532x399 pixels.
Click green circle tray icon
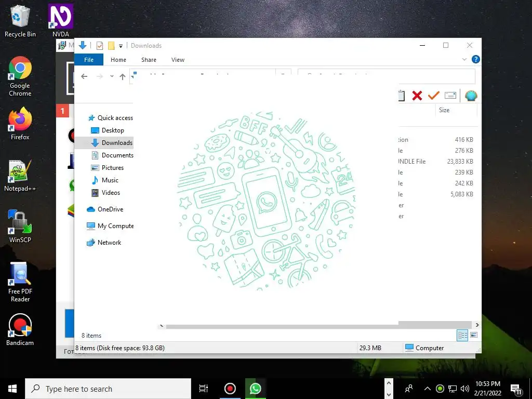(440, 389)
